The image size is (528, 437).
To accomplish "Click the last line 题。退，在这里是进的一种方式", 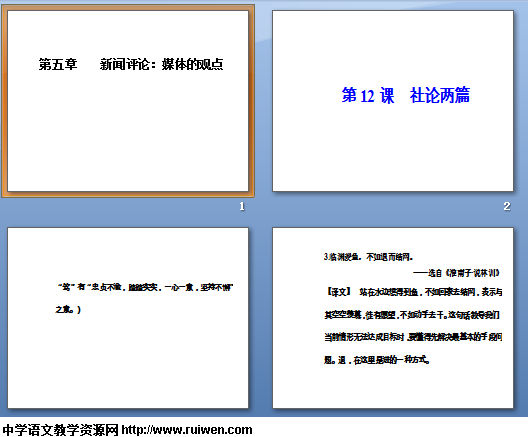I will click(377, 360).
